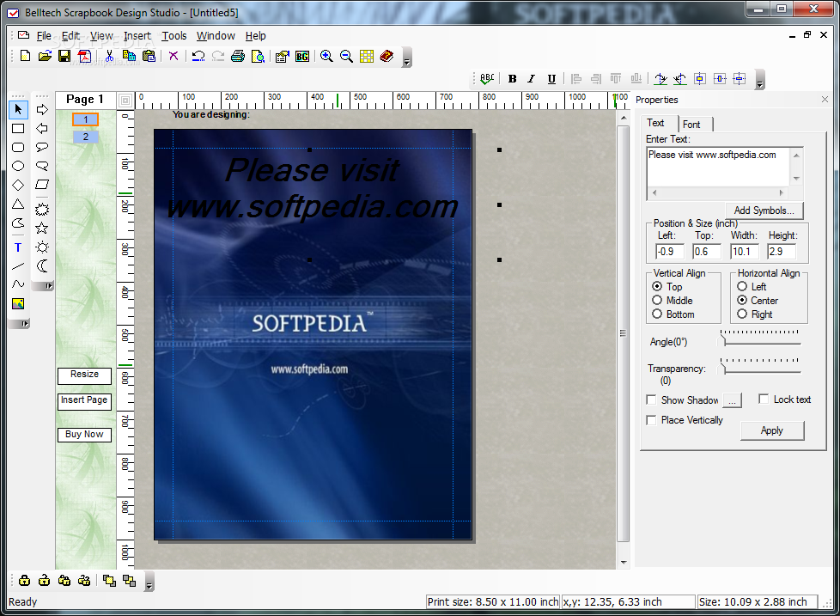Select the arrow pointer tool

point(18,109)
